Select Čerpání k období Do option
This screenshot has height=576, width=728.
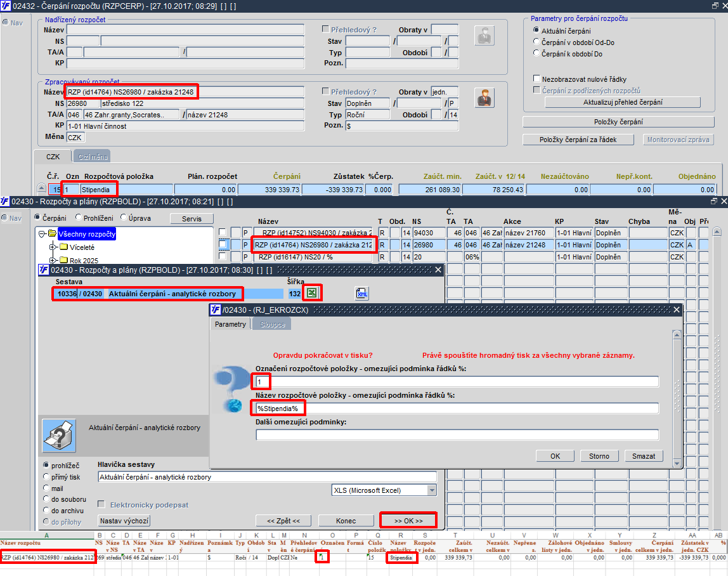(536, 53)
